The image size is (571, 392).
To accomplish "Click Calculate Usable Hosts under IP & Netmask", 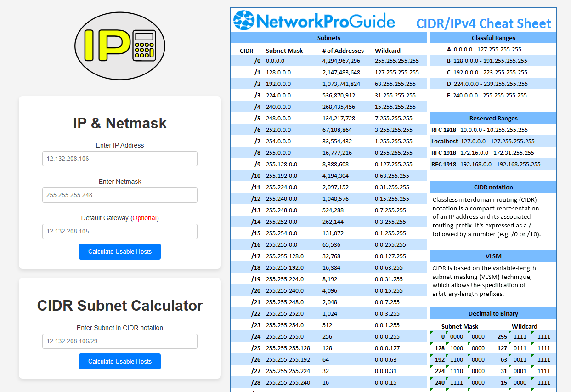I will point(120,252).
